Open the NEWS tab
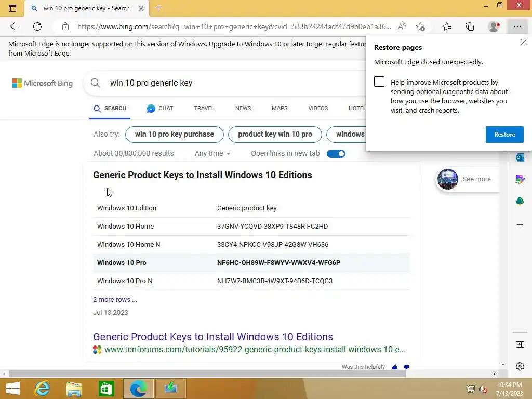Screen dimensions: 532x399 point(243,108)
